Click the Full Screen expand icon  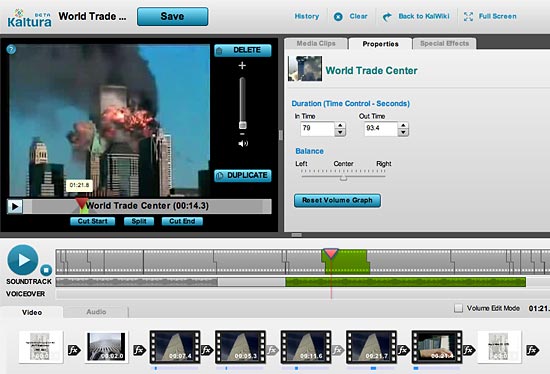(468, 16)
